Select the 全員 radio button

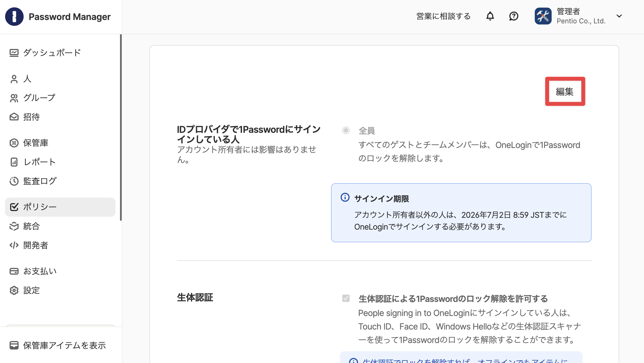point(346,130)
